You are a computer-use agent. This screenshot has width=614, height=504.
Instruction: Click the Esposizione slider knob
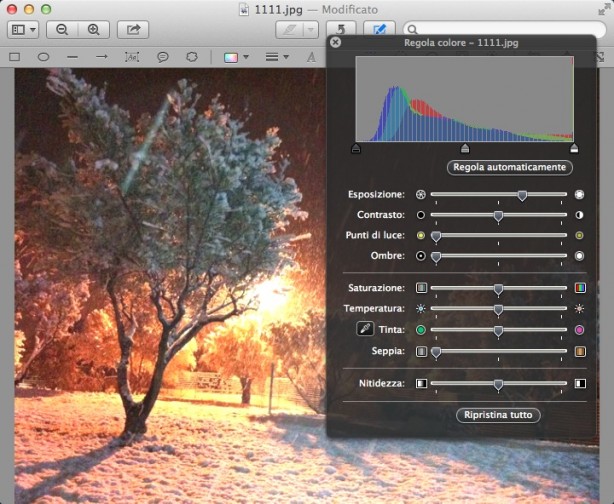click(521, 194)
